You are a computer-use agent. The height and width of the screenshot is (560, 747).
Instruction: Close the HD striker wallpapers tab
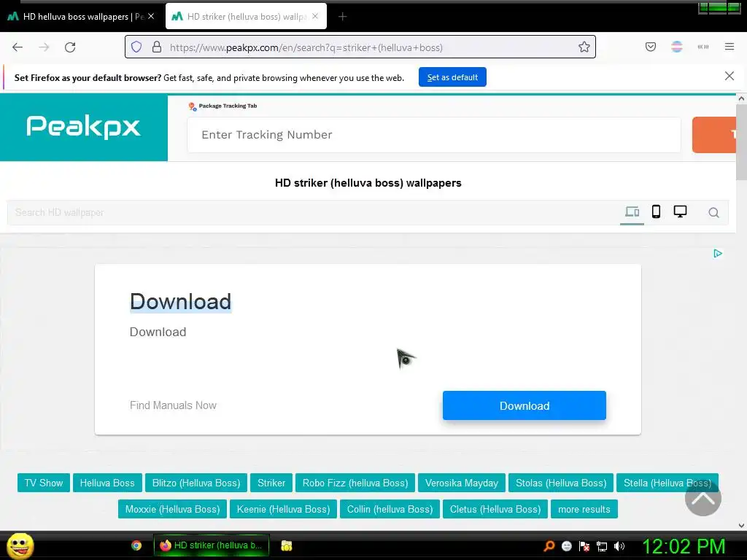click(x=315, y=16)
